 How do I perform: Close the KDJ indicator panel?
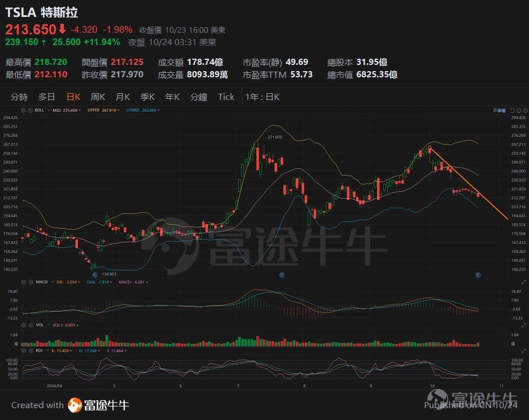(x=30, y=351)
